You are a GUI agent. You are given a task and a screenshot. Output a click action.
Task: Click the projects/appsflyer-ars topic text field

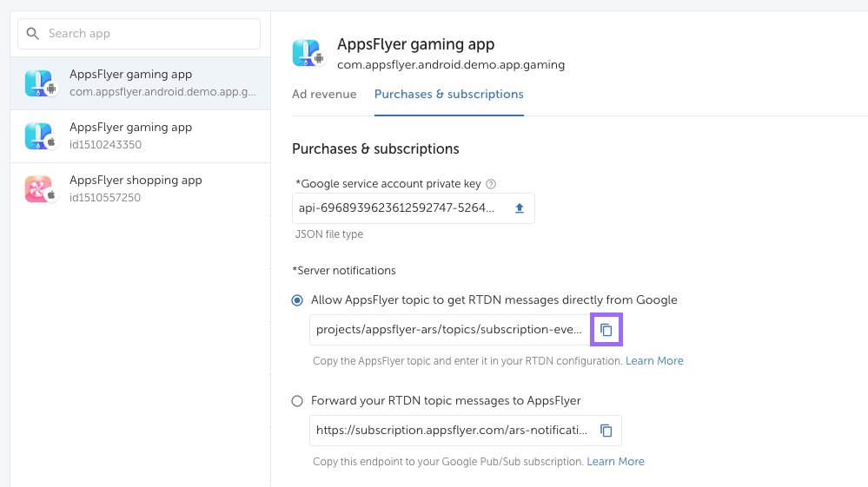pos(448,330)
